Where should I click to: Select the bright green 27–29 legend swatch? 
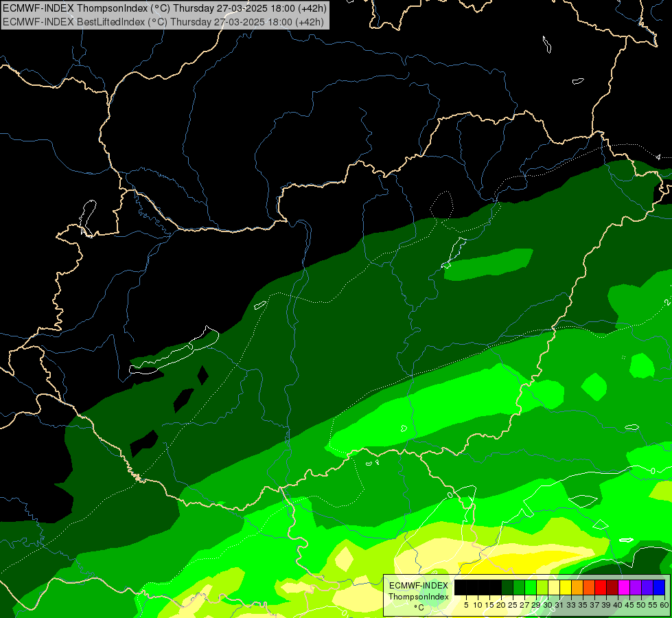click(531, 588)
